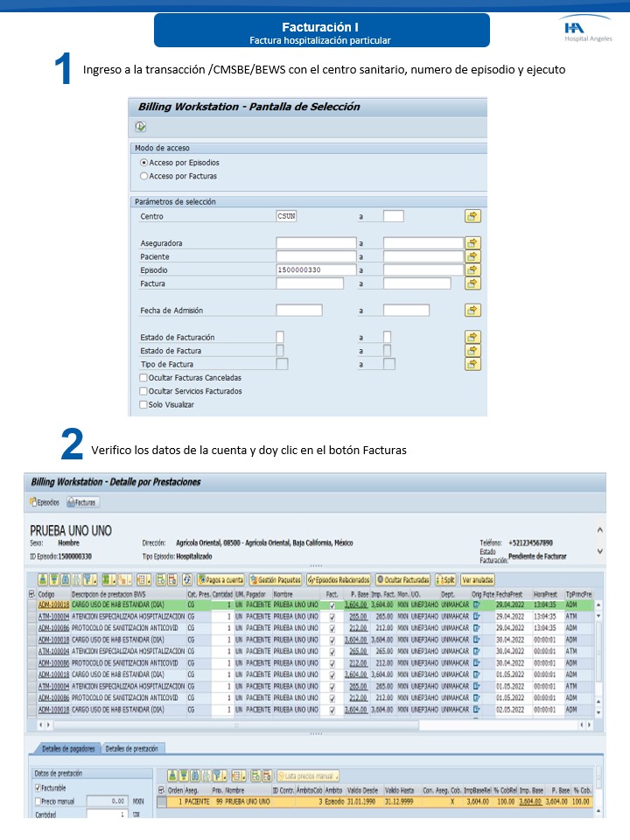Screen dimensions: 630x840
Task: Select Acceso por Facturas radio button
Action: (144, 176)
